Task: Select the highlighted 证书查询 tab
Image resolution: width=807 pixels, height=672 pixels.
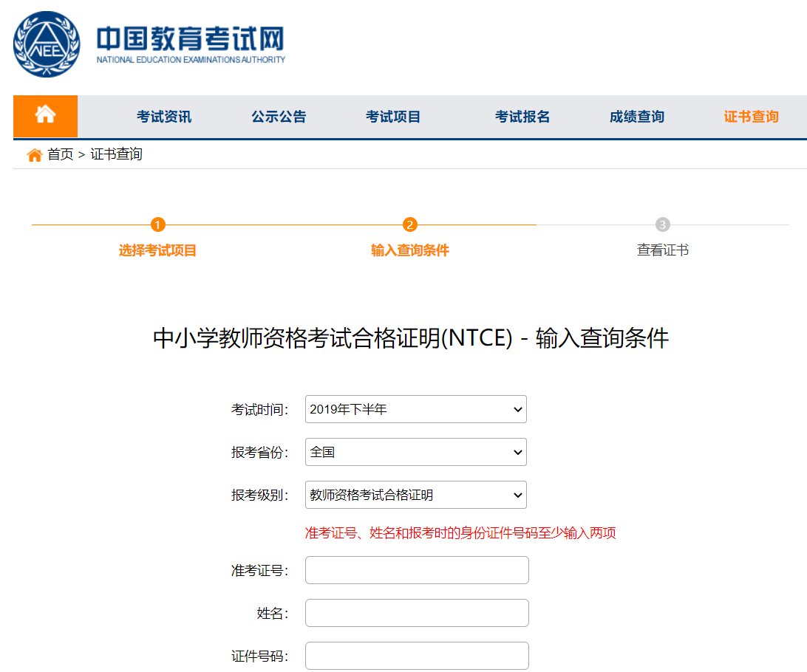Action: (x=751, y=117)
